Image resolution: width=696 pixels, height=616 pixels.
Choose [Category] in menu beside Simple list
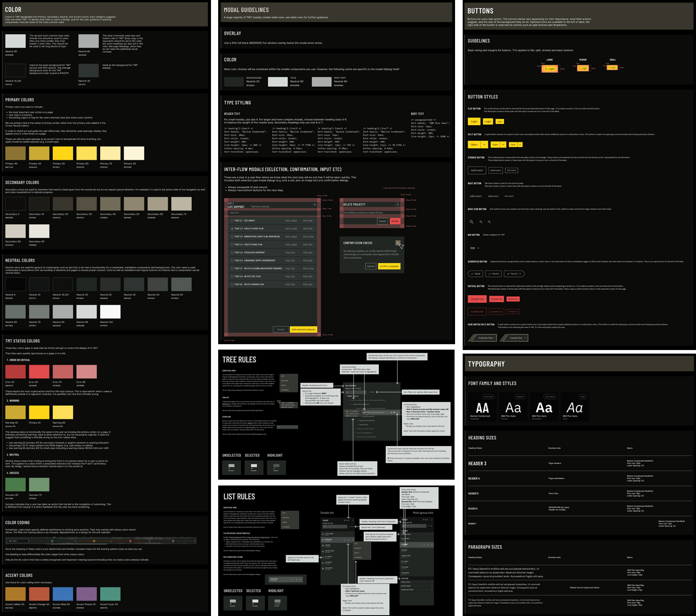(x=358, y=557)
